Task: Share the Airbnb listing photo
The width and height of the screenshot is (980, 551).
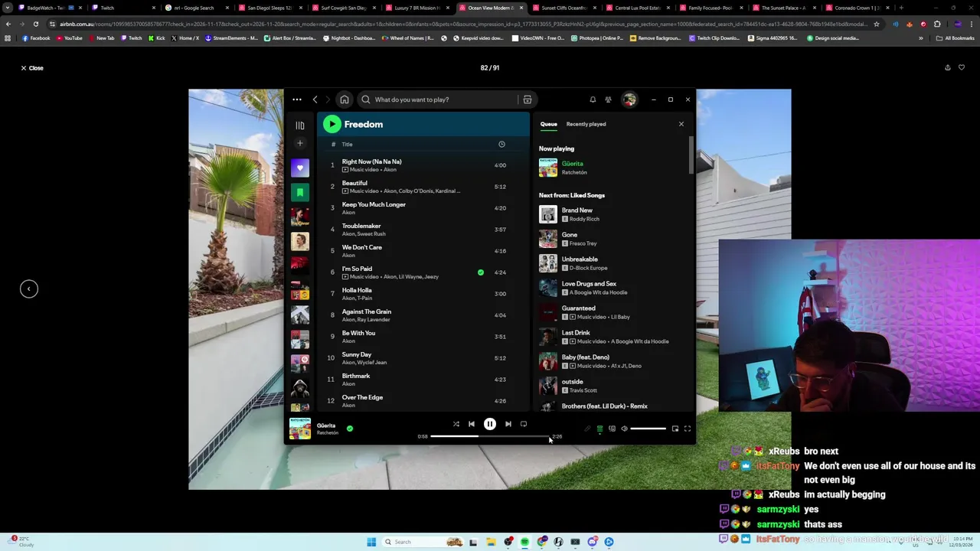Action: [947, 67]
